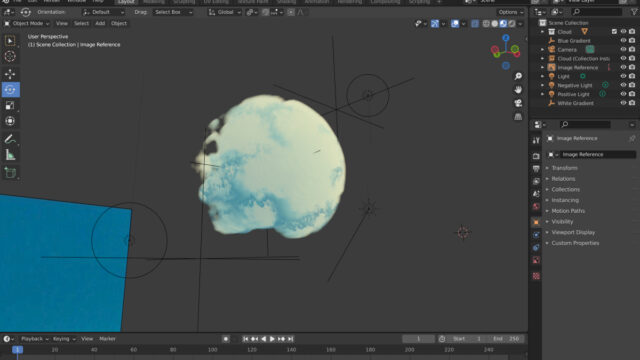Open the Scene properties tab
The width and height of the screenshot is (640, 360).
pyautogui.click(x=536, y=194)
